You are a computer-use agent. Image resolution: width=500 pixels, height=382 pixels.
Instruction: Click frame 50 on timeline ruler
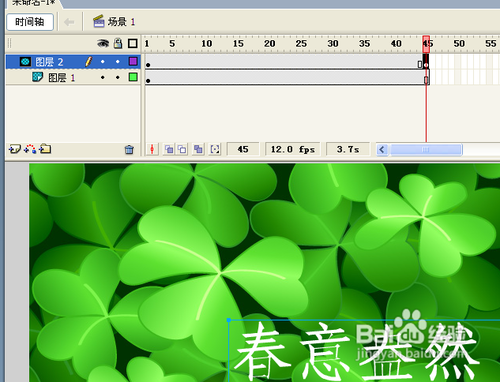[x=459, y=43]
